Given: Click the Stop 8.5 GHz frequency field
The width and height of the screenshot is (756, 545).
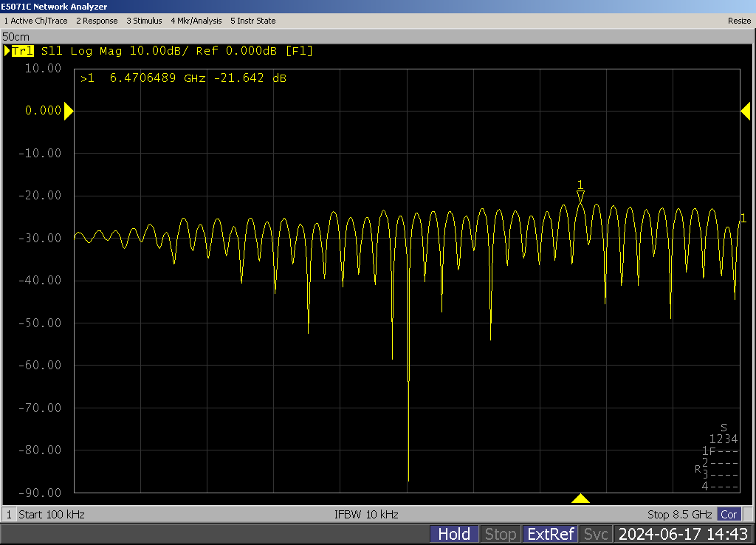Looking at the screenshot, I should click(x=679, y=514).
